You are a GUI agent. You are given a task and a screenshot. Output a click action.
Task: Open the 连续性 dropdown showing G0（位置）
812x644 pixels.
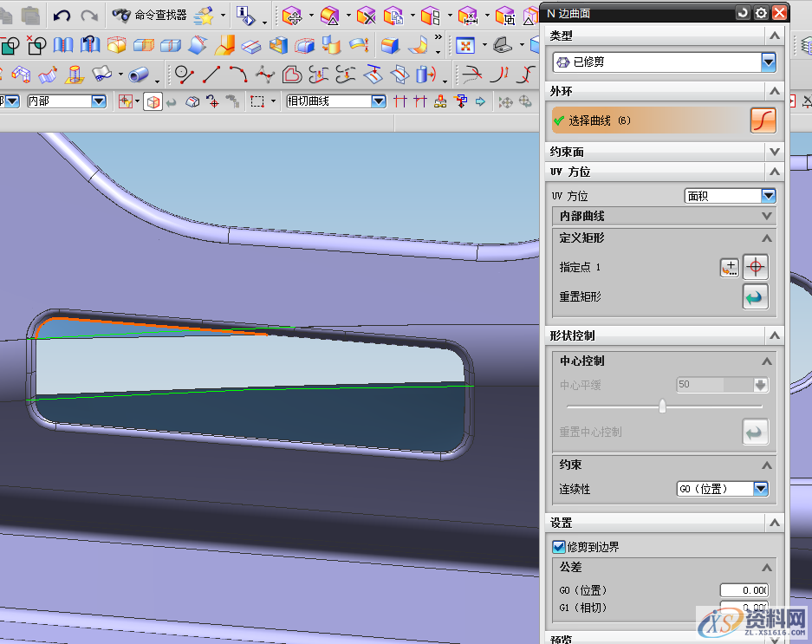[x=760, y=488]
